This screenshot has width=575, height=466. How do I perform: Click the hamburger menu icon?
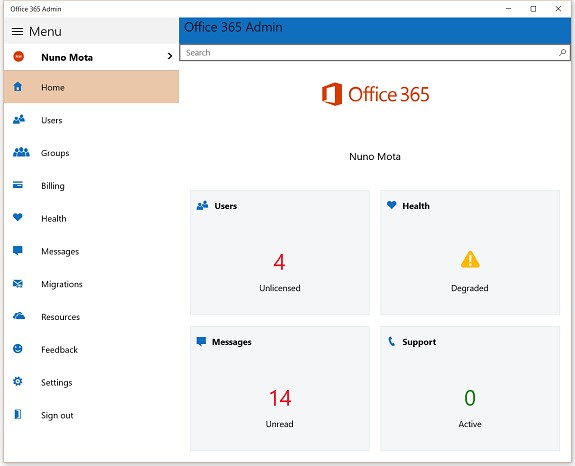pos(17,32)
